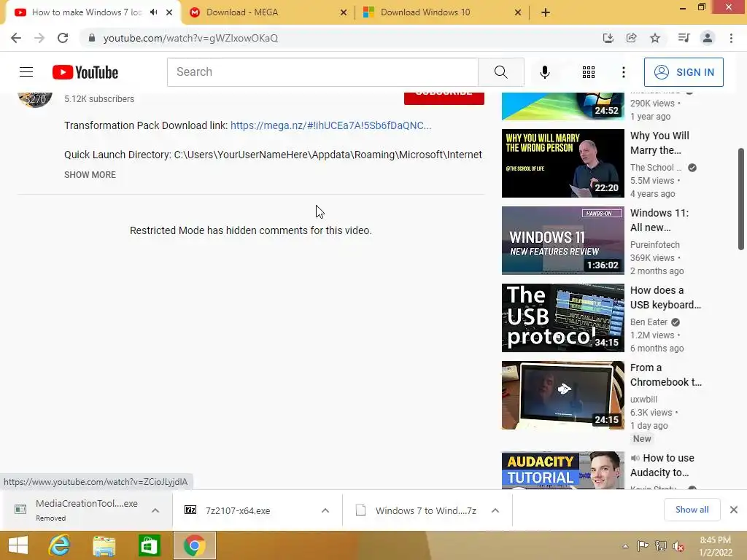Open YouTube settings three-dot icon
Viewport: 747px width, 560px height.
click(624, 72)
